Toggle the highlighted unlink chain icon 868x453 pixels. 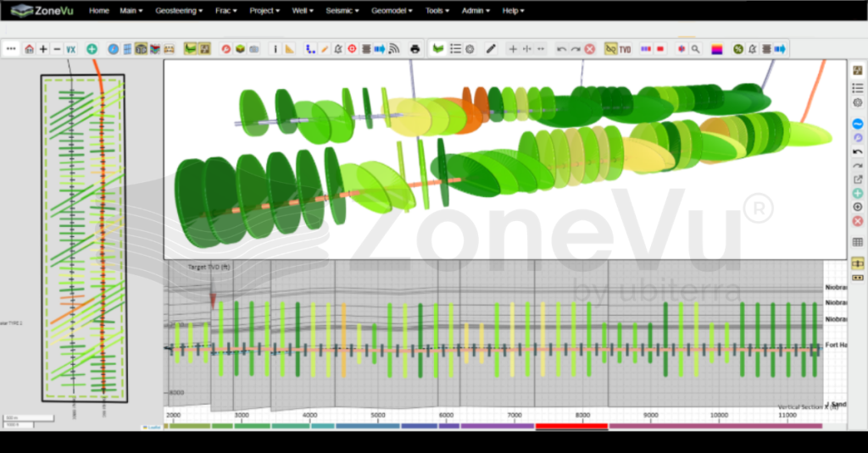(610, 49)
